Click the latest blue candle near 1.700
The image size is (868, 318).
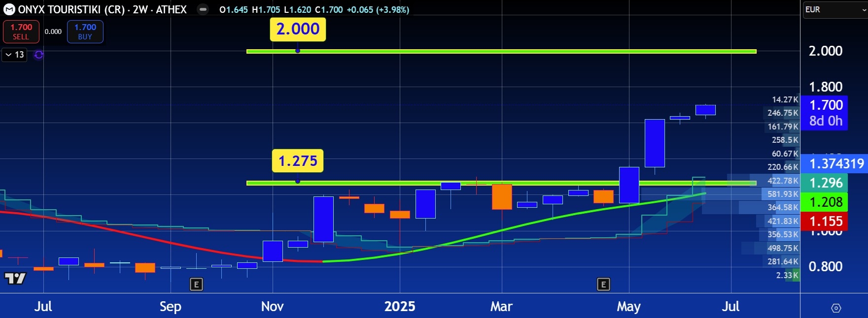pos(705,110)
